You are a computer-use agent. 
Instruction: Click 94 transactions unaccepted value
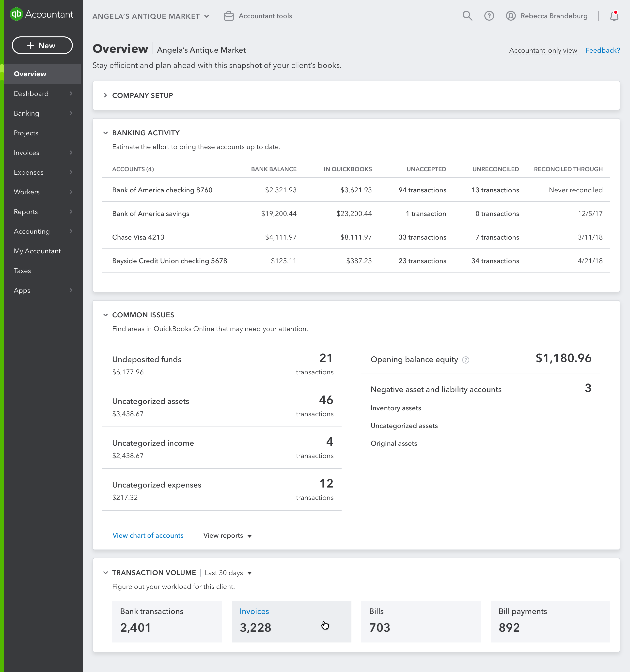tap(422, 190)
